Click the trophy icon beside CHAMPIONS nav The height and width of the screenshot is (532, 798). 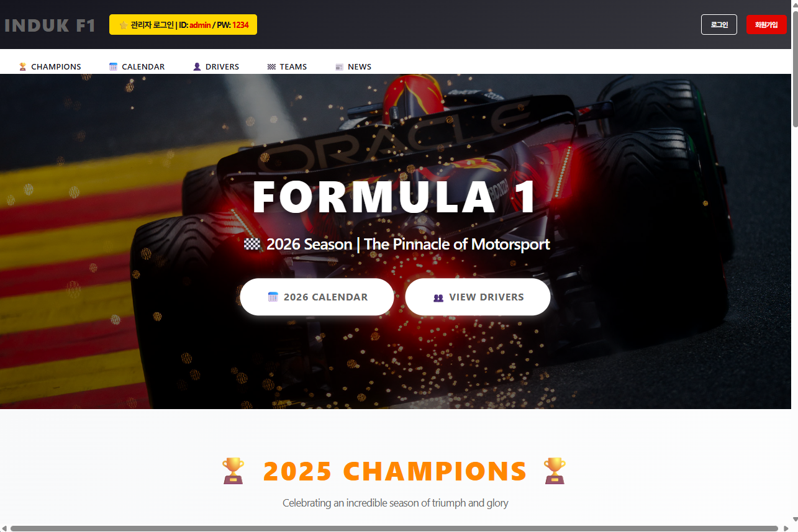pyautogui.click(x=22, y=67)
